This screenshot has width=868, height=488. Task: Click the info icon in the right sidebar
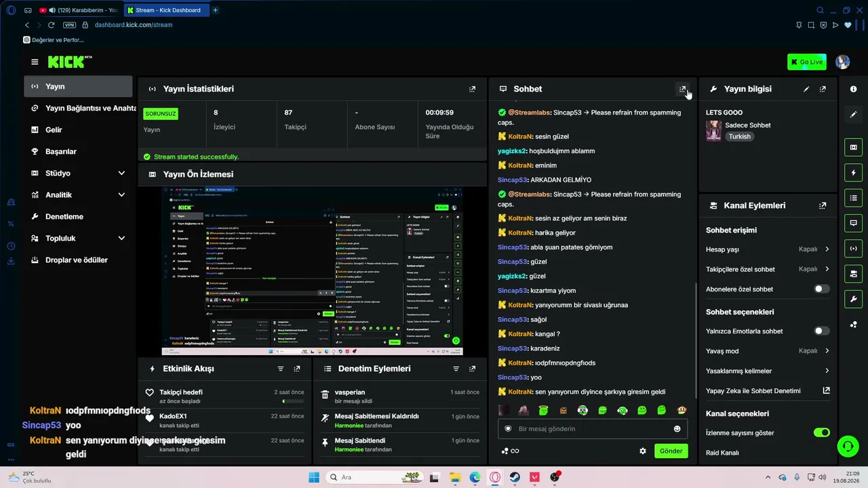(x=854, y=89)
